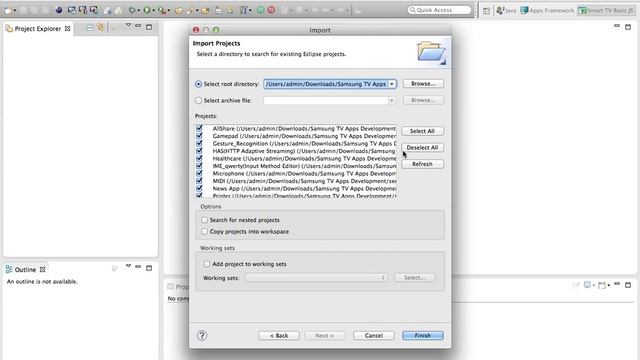Select the Outline tab
The image size is (640, 360).
click(x=25, y=269)
